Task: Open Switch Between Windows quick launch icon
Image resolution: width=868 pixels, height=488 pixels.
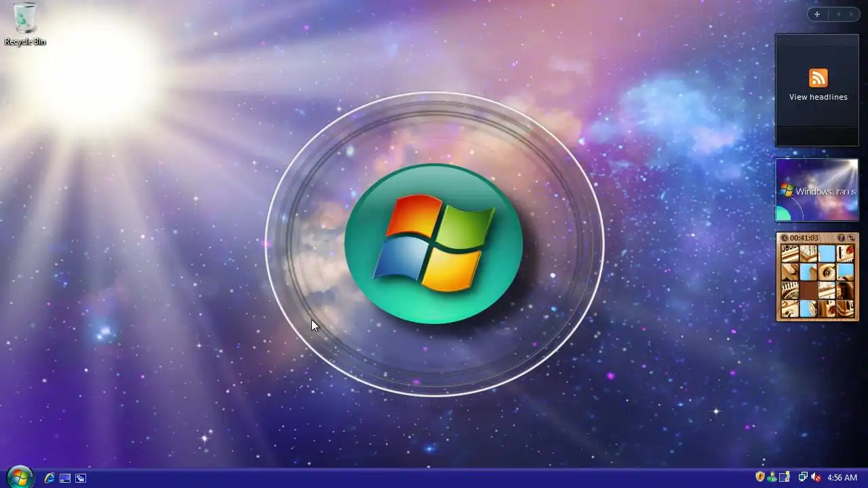Action: (x=81, y=478)
